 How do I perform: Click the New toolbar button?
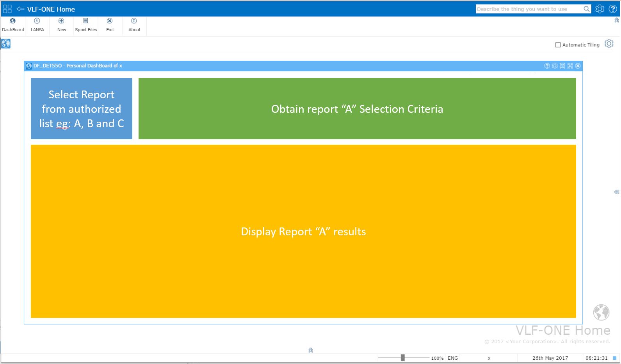point(61,25)
